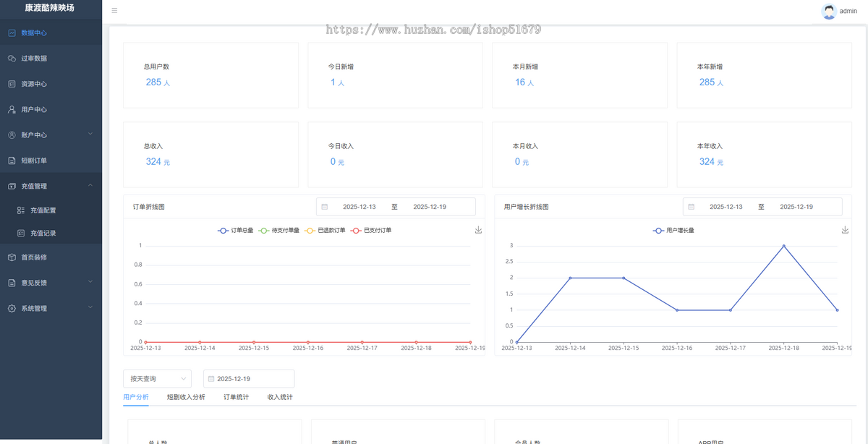The height and width of the screenshot is (444, 868).
Task: Collapse the 充值管理 submenu
Action: 51,186
